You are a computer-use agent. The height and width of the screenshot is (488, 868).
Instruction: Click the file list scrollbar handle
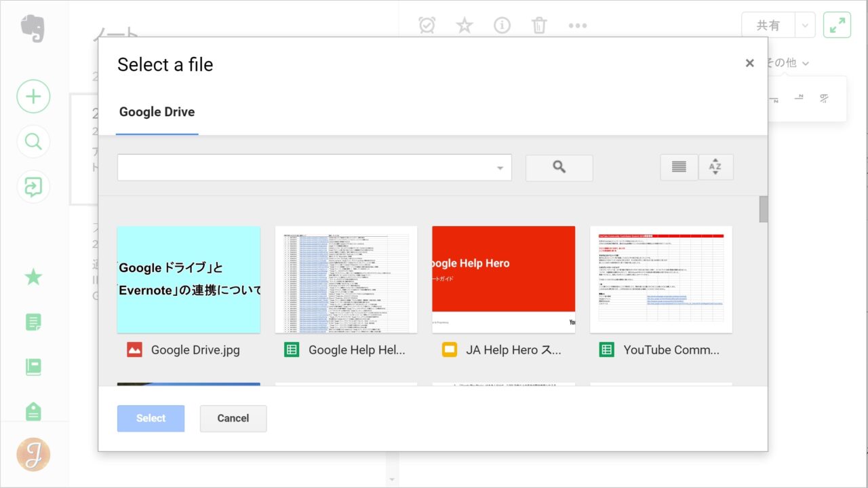click(764, 209)
